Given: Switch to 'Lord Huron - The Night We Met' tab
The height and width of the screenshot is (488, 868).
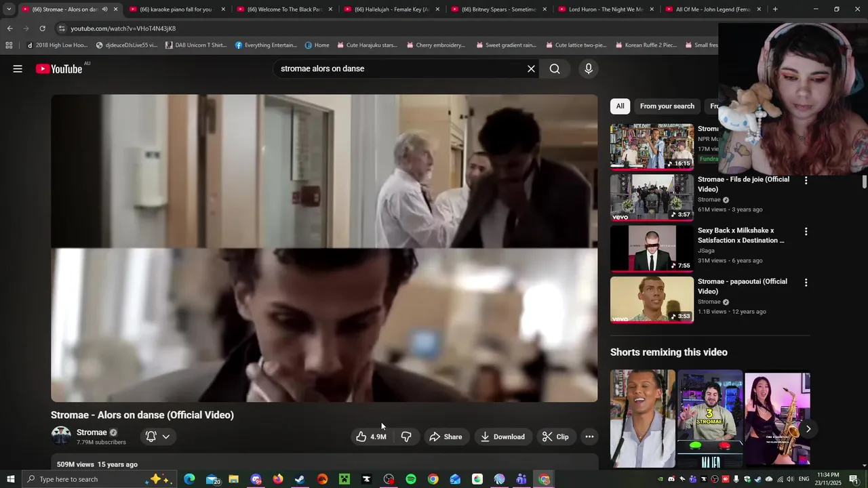Looking at the screenshot, I should [606, 9].
